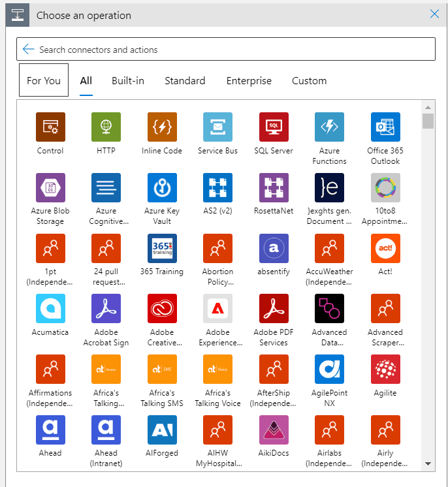Viewport: 448px width, 487px height.
Task: Open the first Ahead connector
Action: tap(50, 430)
